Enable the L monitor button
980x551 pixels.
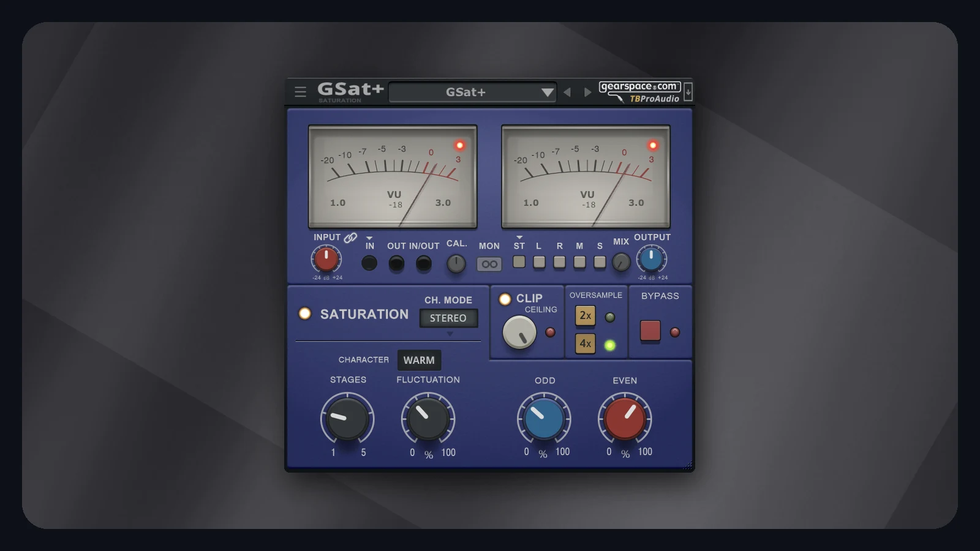pos(539,262)
